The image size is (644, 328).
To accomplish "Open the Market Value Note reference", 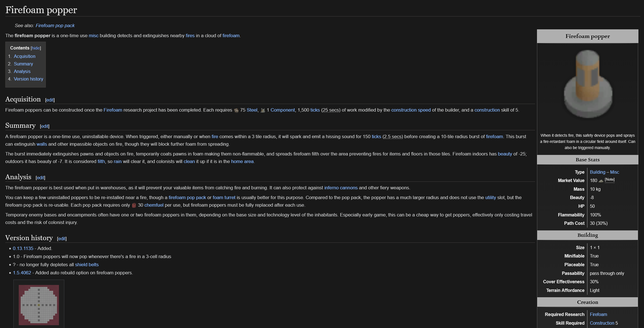I will [610, 180].
